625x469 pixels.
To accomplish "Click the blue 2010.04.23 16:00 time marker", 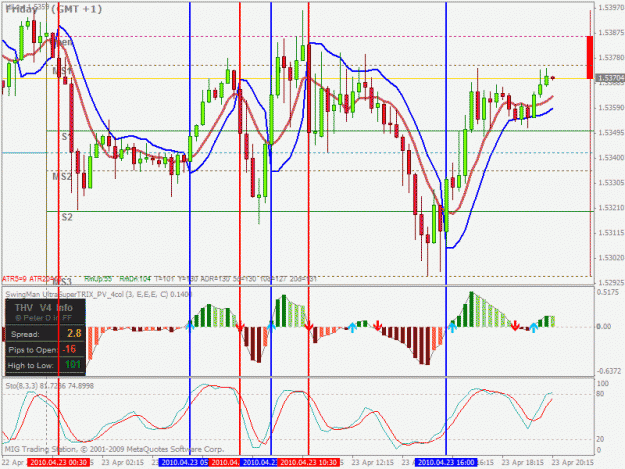I will 446,463.
